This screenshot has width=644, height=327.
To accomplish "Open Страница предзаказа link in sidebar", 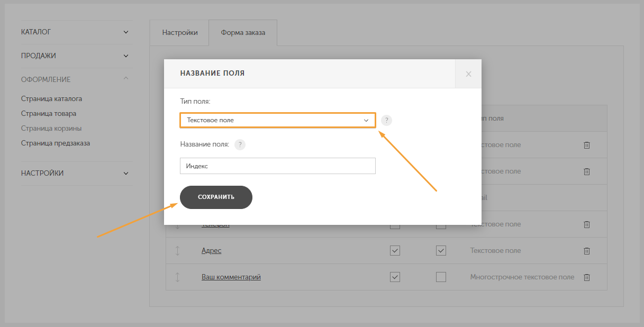I will click(56, 143).
